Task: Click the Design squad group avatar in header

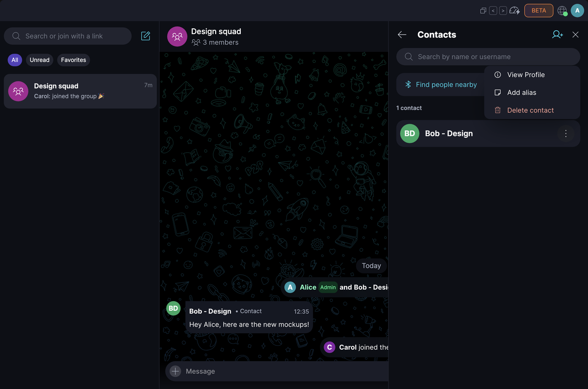Action: 177,36
